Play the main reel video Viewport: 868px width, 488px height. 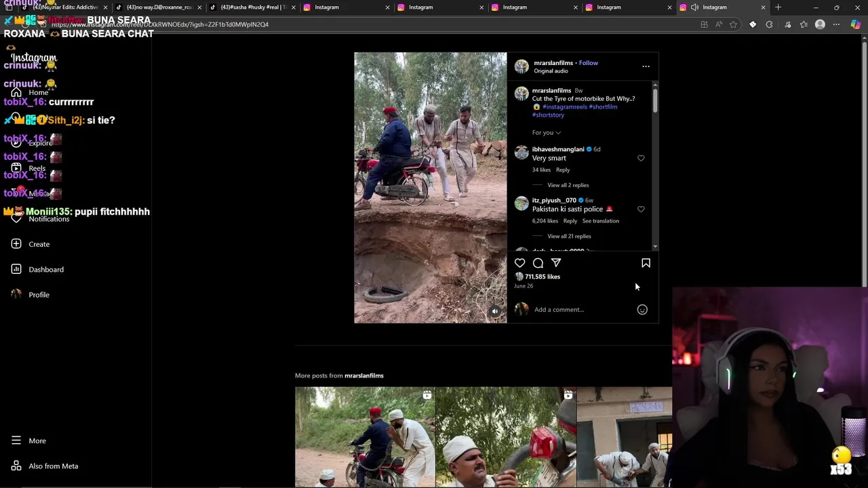click(430, 188)
